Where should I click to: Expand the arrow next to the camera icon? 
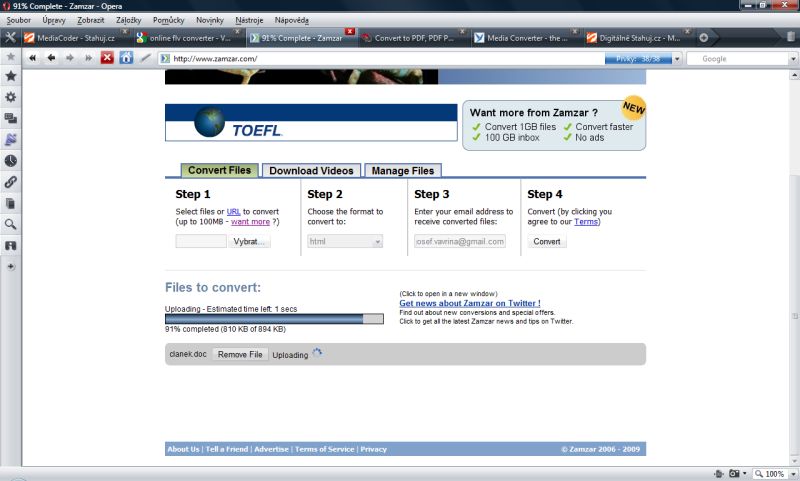(x=744, y=474)
